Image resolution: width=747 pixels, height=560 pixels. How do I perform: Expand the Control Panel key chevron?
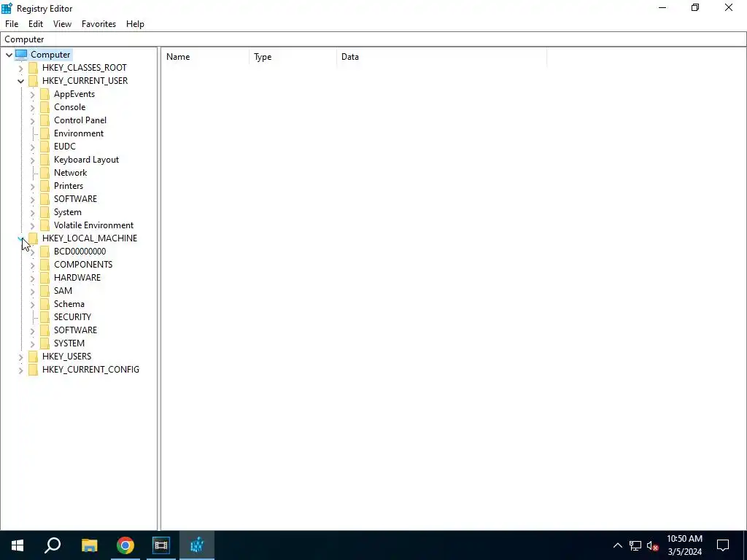(32, 120)
